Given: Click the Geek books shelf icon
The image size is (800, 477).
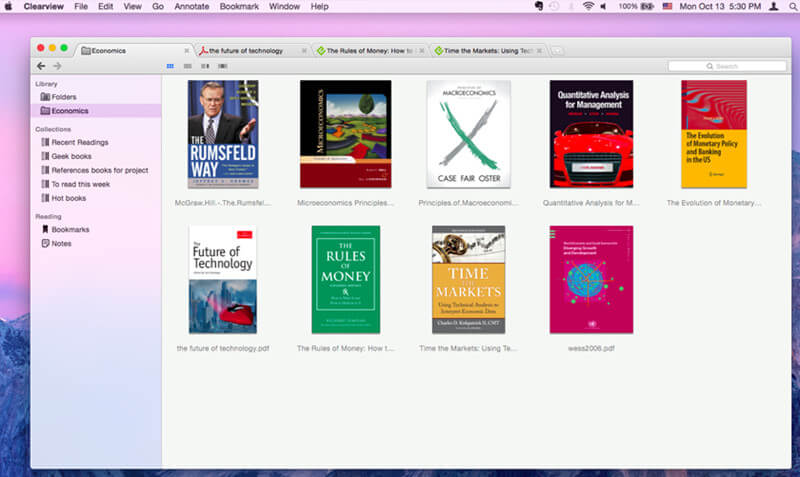Looking at the screenshot, I should pyautogui.click(x=45, y=156).
